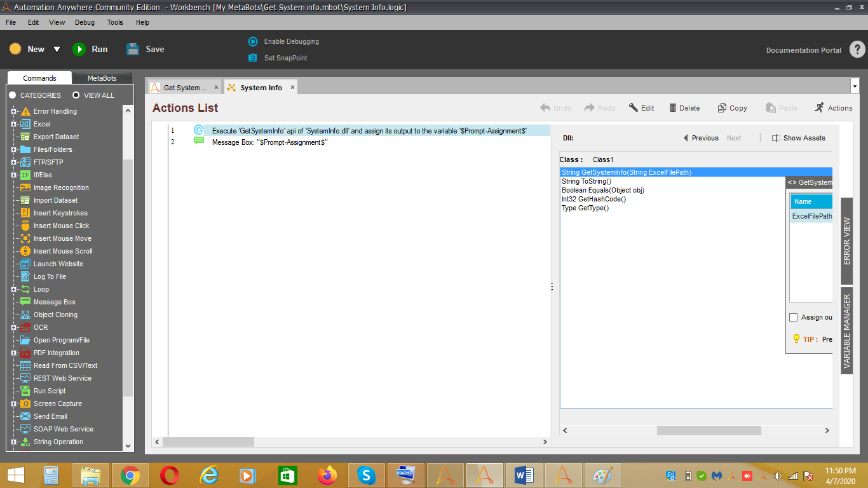Select the Read From CSV/Text icon
This screenshot has height=488, width=868.
(25, 365)
